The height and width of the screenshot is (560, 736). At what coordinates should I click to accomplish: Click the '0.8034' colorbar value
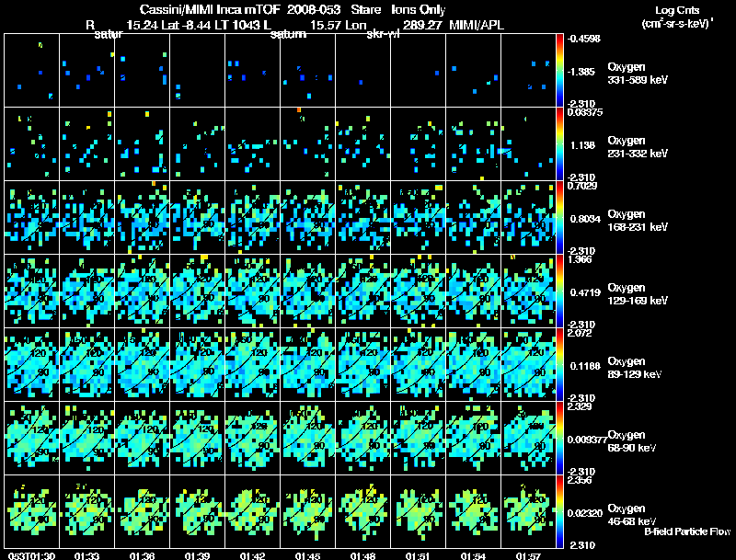[x=585, y=219]
